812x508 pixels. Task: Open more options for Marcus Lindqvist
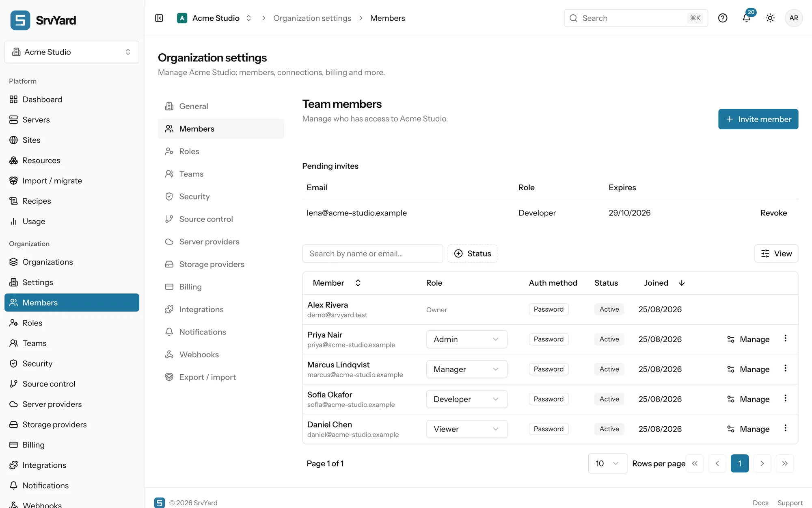click(x=785, y=368)
